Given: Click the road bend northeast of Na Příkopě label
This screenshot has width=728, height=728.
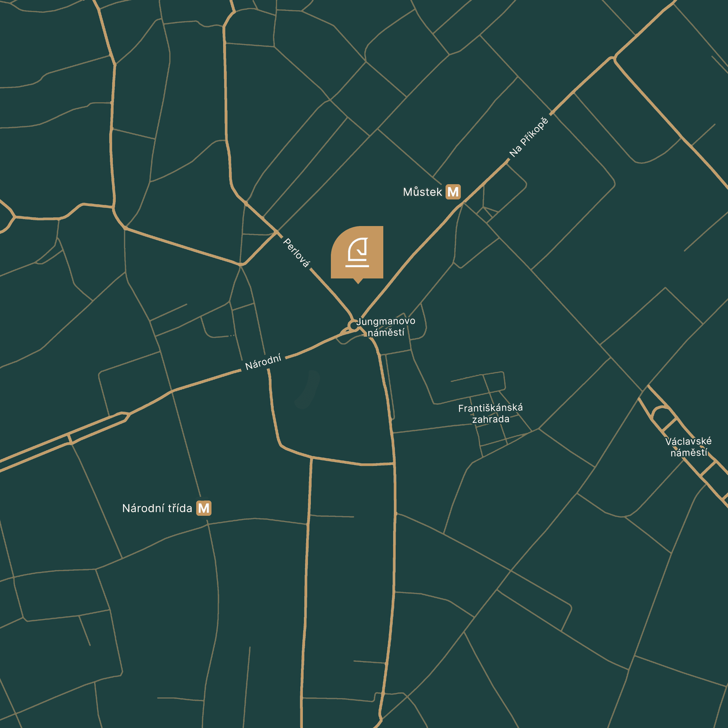Looking at the screenshot, I should click(614, 58).
